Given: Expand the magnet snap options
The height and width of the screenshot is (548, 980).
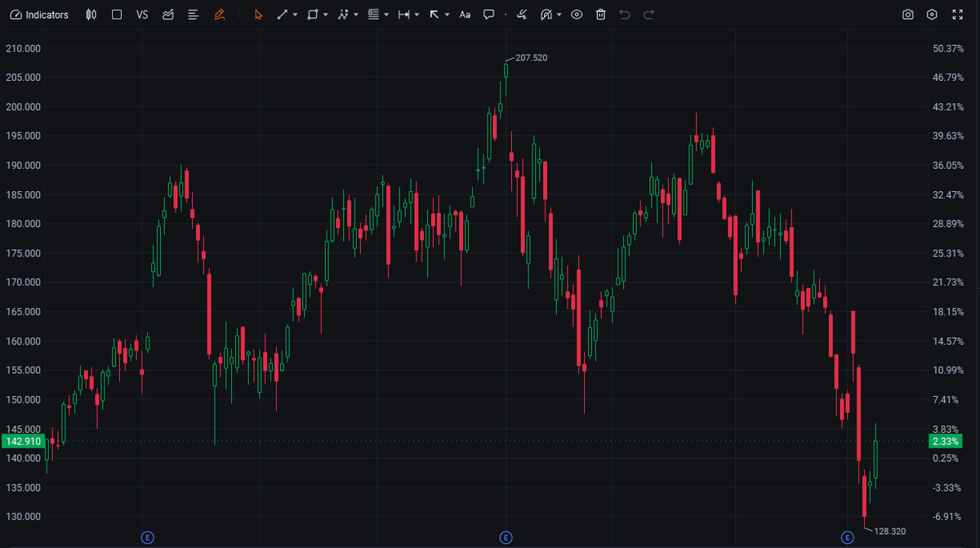Looking at the screenshot, I should coord(559,15).
